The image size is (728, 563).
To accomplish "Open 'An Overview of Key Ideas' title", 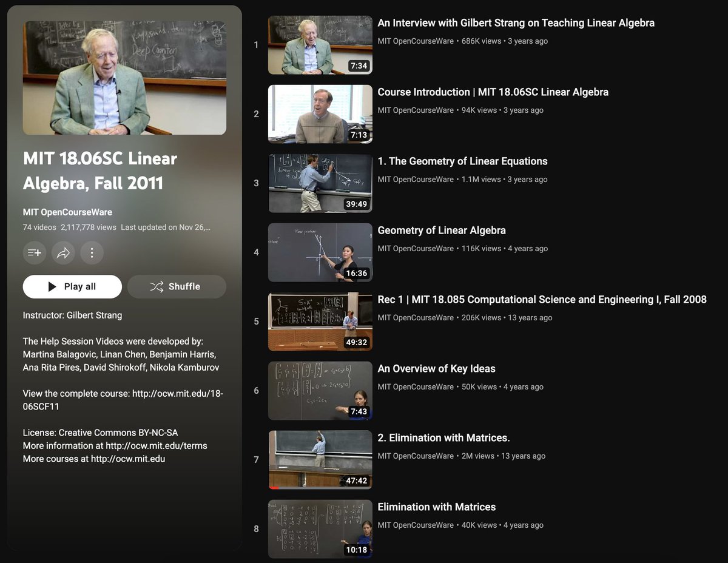I will click(x=436, y=369).
